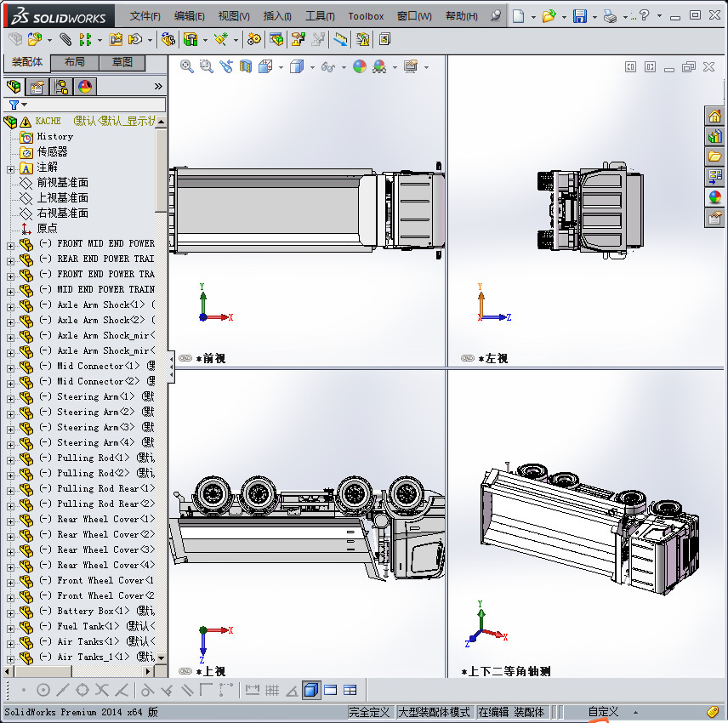
Task: Click the link icon beside *前视
Action: pyautogui.click(x=185, y=358)
